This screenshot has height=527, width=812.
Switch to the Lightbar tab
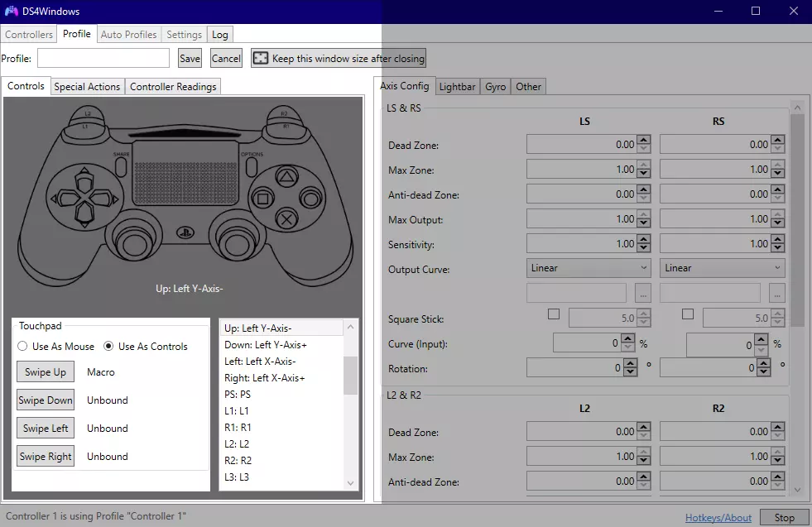[x=457, y=87]
